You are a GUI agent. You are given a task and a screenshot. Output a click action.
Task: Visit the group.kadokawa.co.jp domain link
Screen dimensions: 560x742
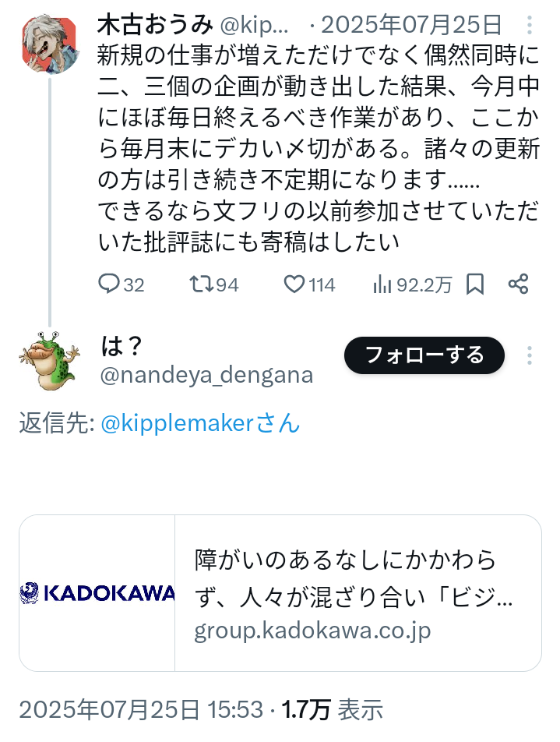[x=312, y=630]
